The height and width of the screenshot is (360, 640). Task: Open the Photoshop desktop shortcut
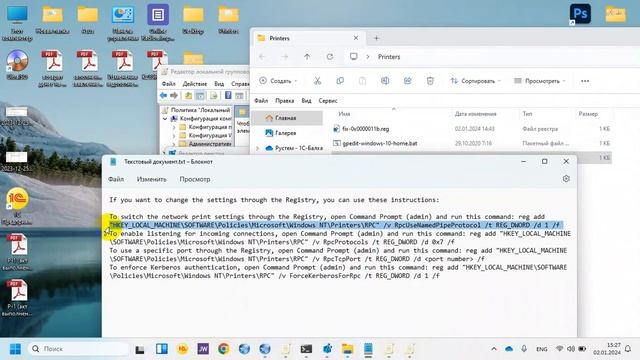(580, 14)
